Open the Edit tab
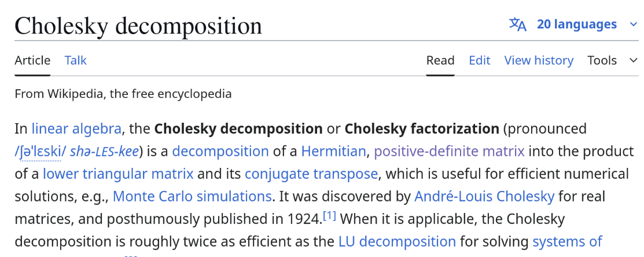 coord(479,60)
